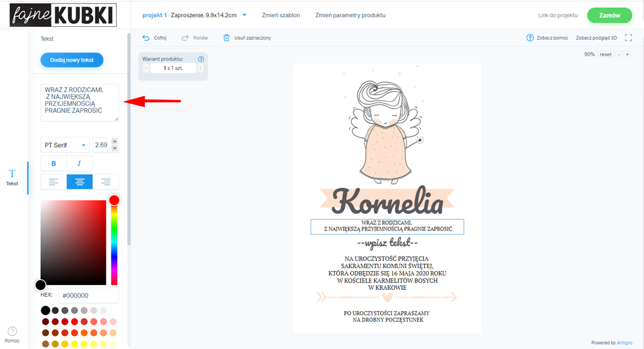Viewport: 644px width, 349px height.
Task: Click the 1 z 1 szt. variant field
Action: click(x=174, y=68)
